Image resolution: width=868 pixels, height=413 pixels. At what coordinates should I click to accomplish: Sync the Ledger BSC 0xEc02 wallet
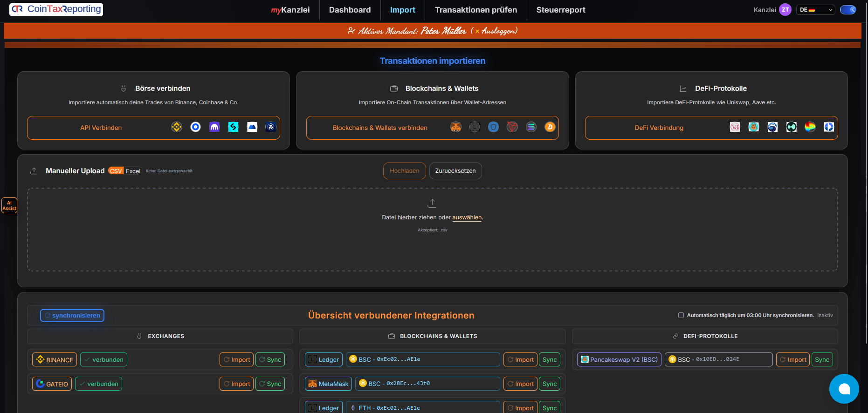pyautogui.click(x=550, y=359)
